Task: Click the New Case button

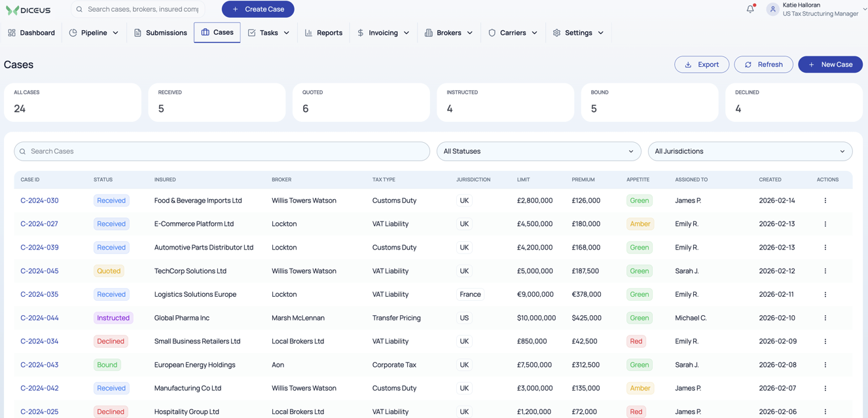Action: (x=830, y=64)
